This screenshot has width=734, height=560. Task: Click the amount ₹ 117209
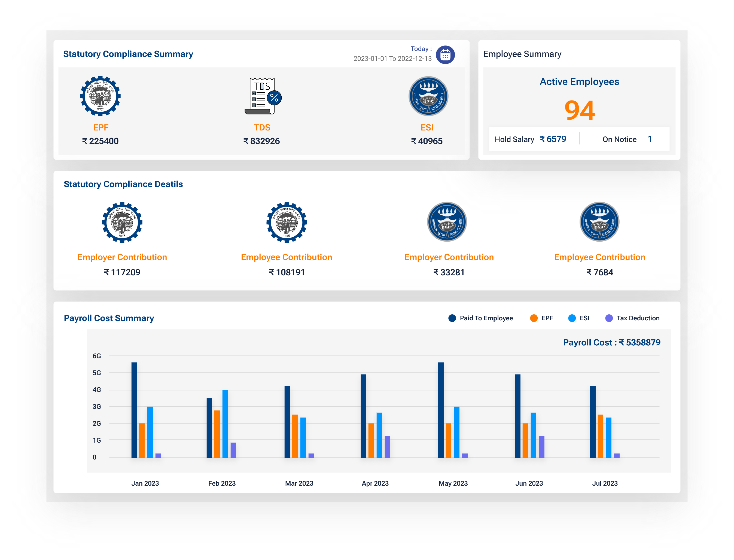122,272
